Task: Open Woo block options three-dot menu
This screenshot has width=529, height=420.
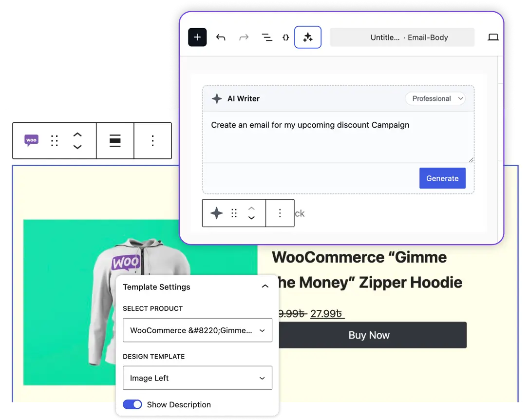Action: [x=153, y=141]
